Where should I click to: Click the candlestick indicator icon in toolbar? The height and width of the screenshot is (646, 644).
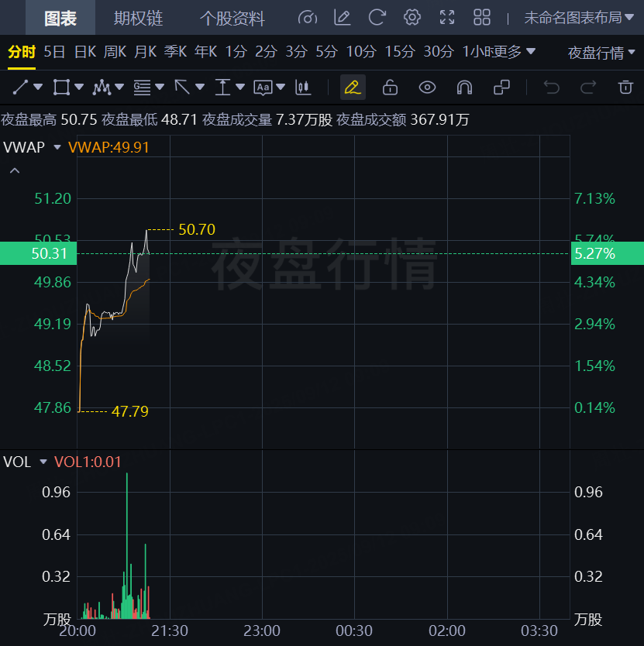pyautogui.click(x=303, y=87)
